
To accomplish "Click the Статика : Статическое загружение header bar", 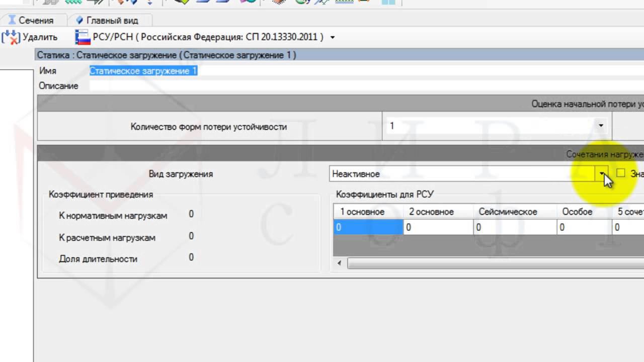I will coord(340,55).
